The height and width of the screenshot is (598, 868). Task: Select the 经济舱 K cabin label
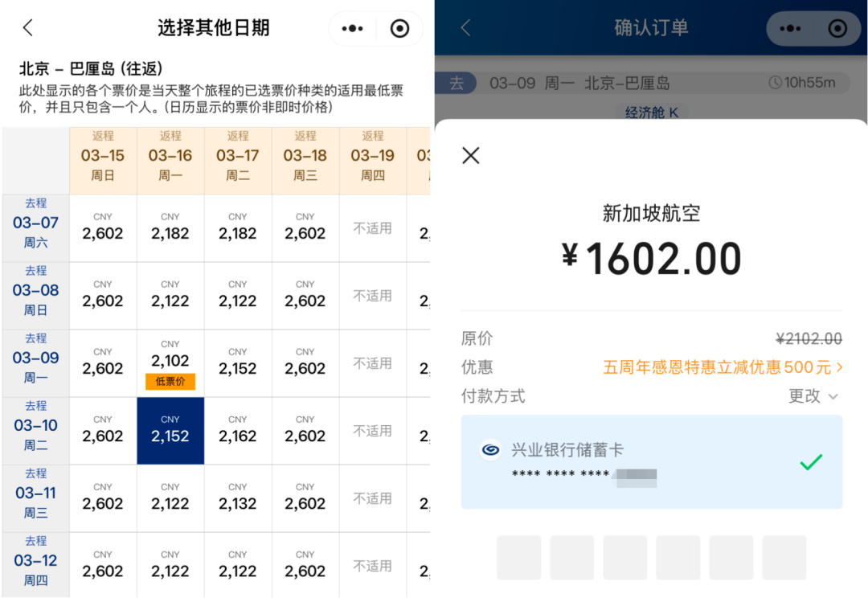point(651,113)
